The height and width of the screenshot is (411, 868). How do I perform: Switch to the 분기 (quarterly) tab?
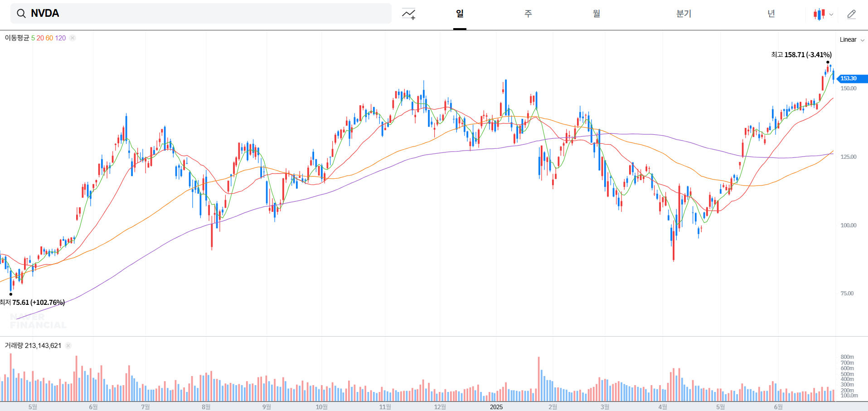tap(684, 14)
